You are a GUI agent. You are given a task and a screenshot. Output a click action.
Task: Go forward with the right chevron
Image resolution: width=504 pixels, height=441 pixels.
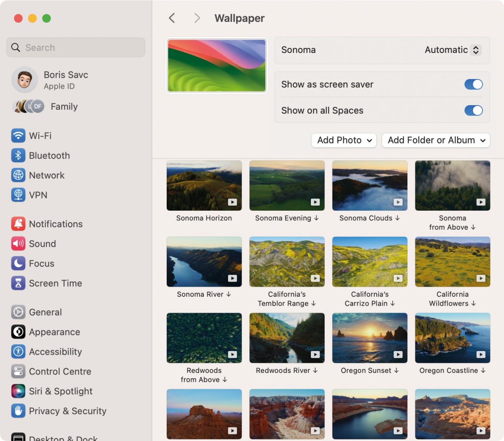pyautogui.click(x=197, y=18)
